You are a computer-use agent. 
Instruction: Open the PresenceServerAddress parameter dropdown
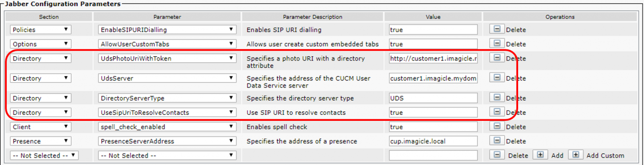[167, 141]
